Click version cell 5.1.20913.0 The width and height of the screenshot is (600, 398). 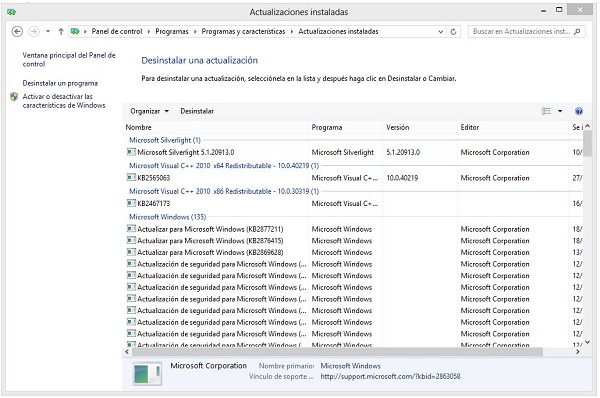click(x=403, y=152)
